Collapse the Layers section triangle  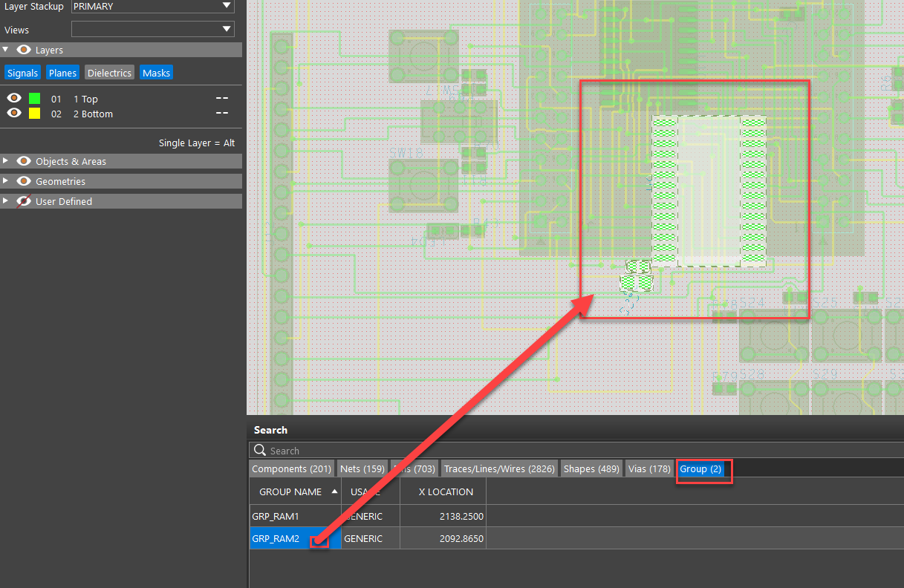6,50
